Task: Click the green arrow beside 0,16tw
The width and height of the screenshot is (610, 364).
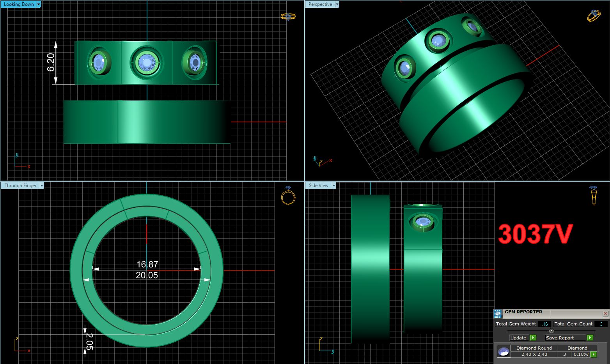Action: click(594, 354)
